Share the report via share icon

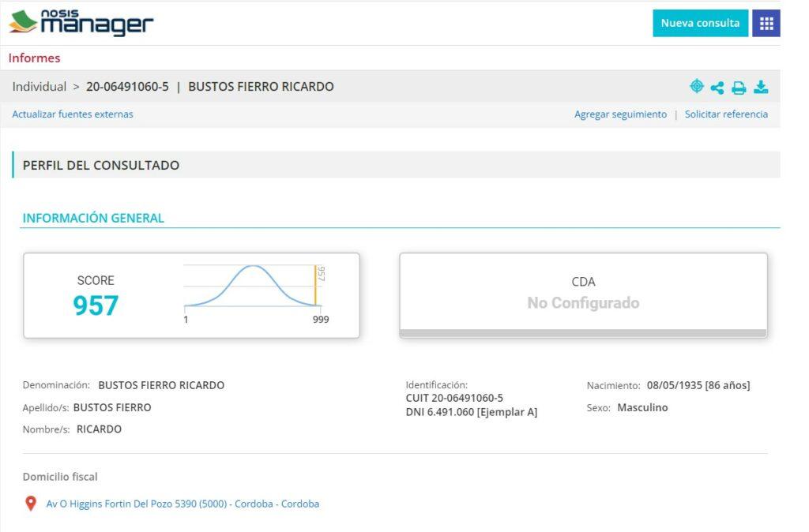pyautogui.click(x=717, y=88)
